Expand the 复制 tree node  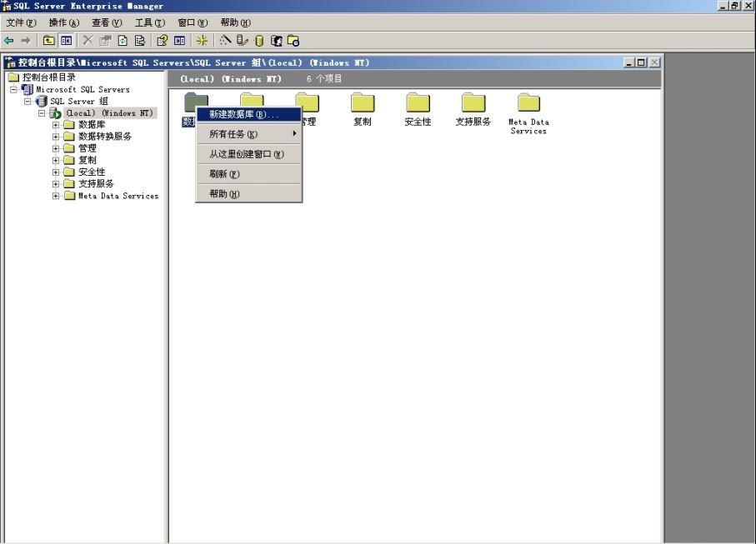pyautogui.click(x=56, y=161)
